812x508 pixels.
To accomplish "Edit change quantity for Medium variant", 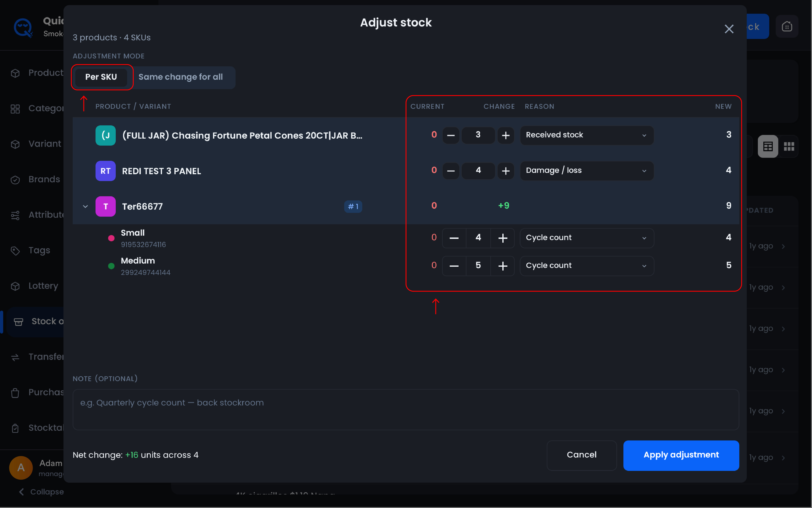I will click(478, 266).
